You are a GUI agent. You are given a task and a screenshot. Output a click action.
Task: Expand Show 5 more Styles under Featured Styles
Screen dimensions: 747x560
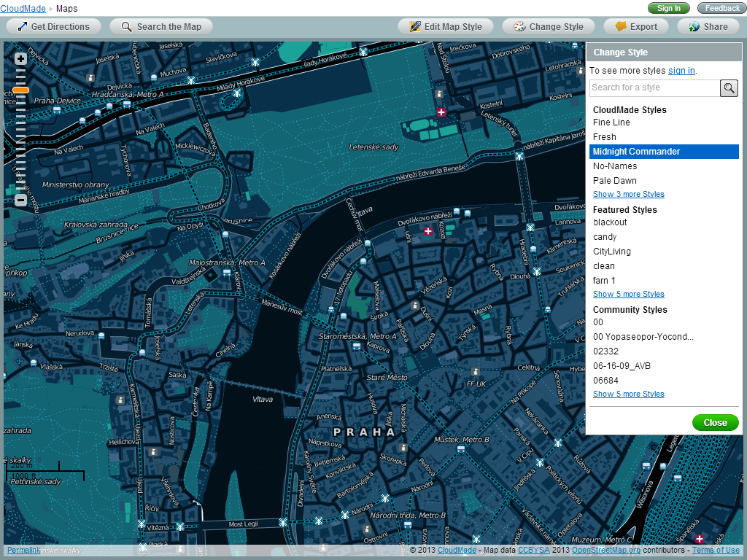pyautogui.click(x=628, y=294)
